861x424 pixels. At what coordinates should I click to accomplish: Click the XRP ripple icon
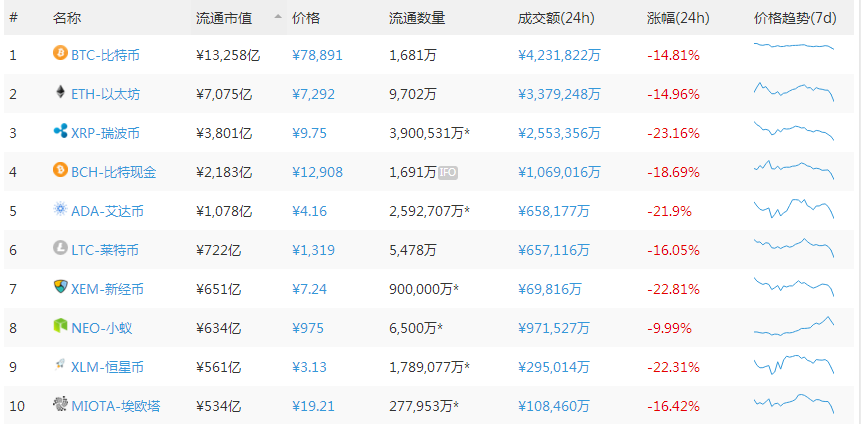click(60, 131)
